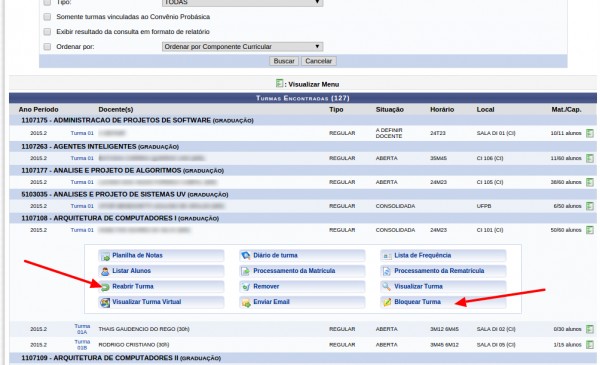Click the 1107263 - Agentes Inteligentes heading

coord(100,147)
